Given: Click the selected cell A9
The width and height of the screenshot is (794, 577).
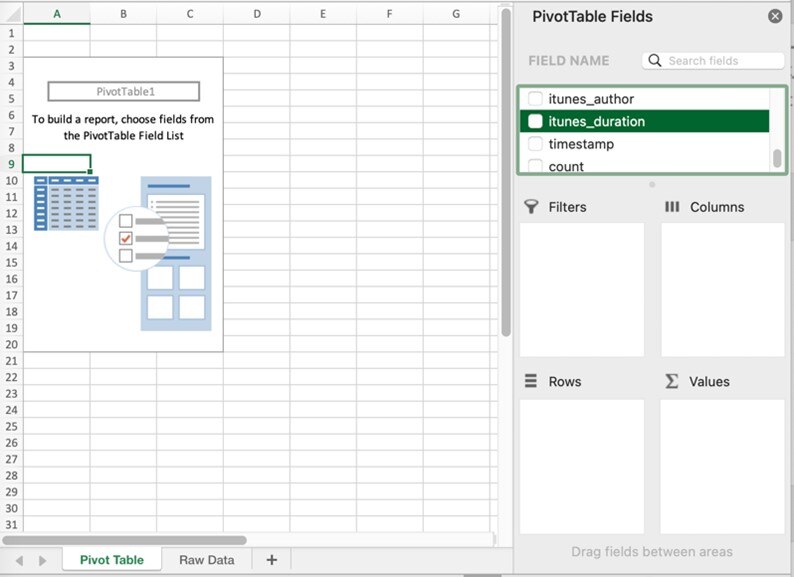Looking at the screenshot, I should tap(57, 164).
